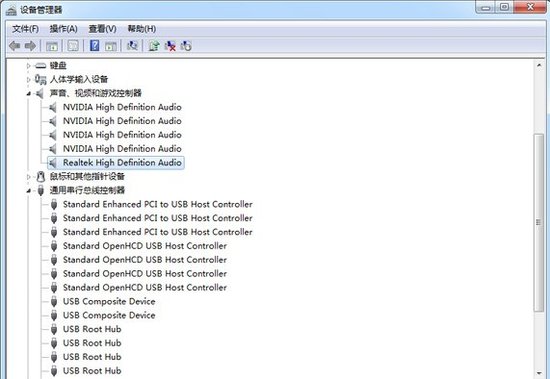This screenshot has width=550, height=379.
Task: Select the first USB Composite Device
Action: tap(109, 301)
